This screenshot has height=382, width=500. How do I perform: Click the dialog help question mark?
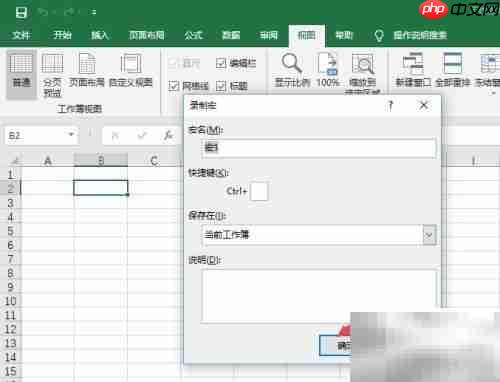391,106
